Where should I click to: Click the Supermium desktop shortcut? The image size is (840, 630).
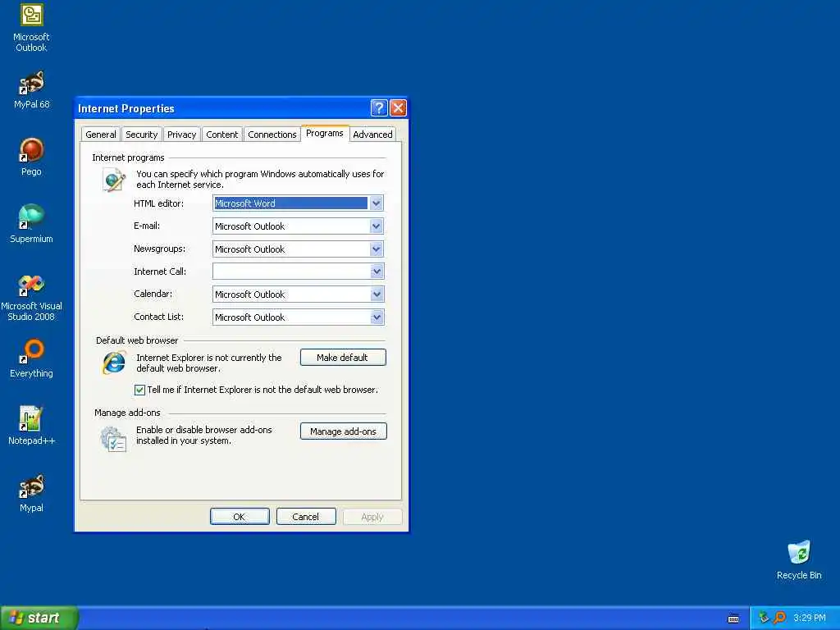(31, 224)
